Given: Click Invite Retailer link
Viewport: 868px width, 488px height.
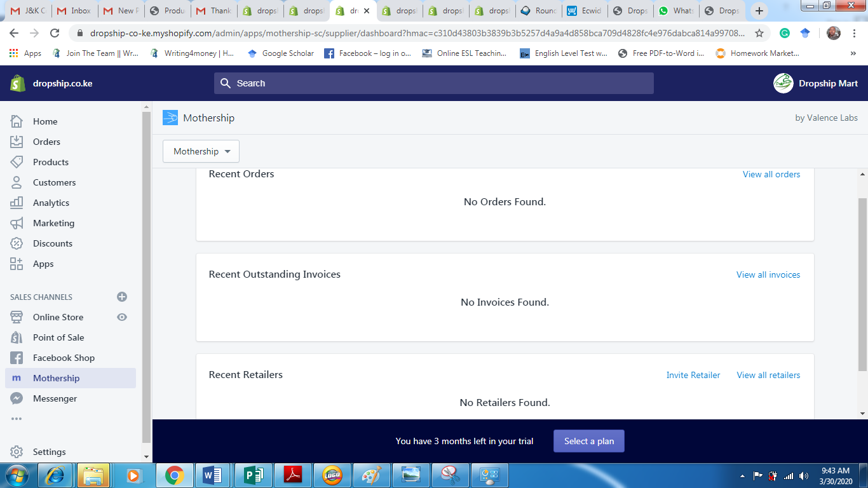Looking at the screenshot, I should tap(693, 375).
